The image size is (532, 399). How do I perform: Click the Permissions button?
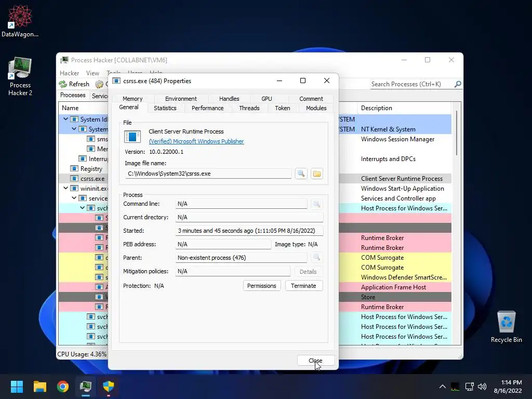click(x=262, y=286)
